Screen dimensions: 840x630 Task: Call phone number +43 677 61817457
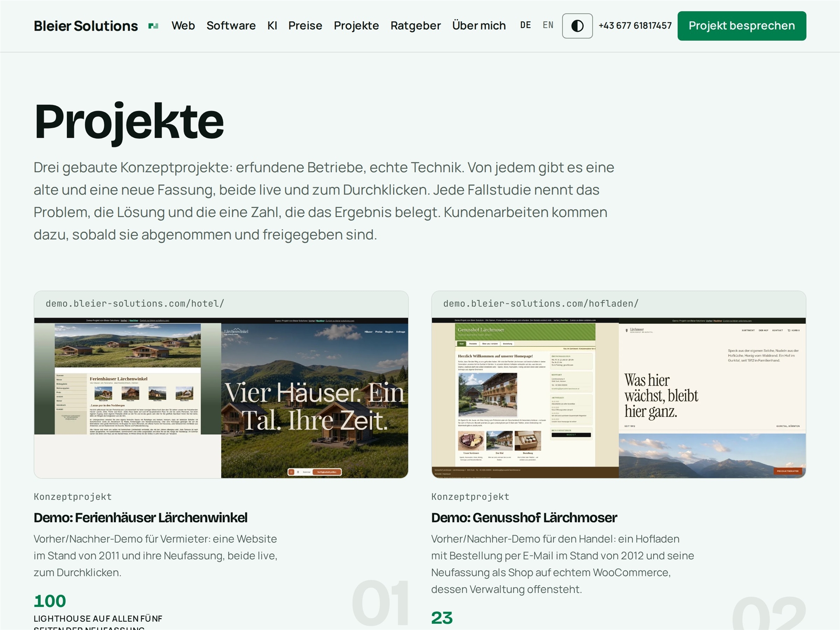635,26
